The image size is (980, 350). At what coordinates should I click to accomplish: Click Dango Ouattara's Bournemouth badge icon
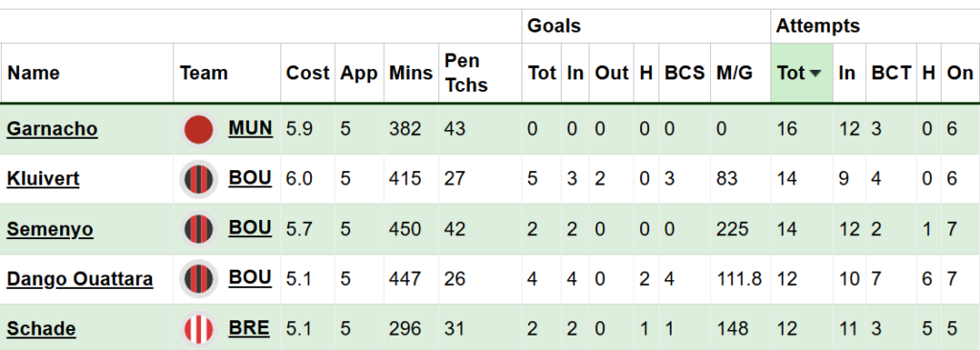coord(199,278)
